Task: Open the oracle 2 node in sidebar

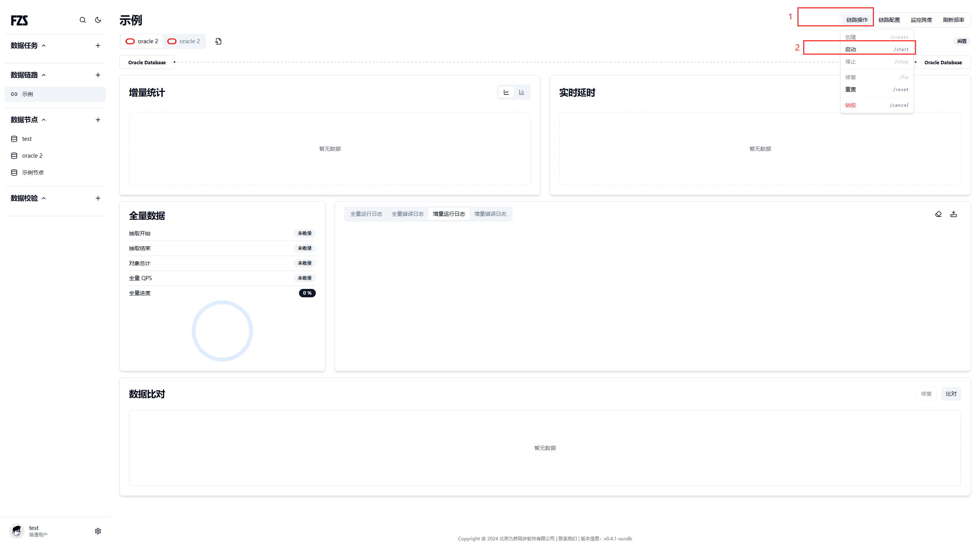Action: pos(32,156)
